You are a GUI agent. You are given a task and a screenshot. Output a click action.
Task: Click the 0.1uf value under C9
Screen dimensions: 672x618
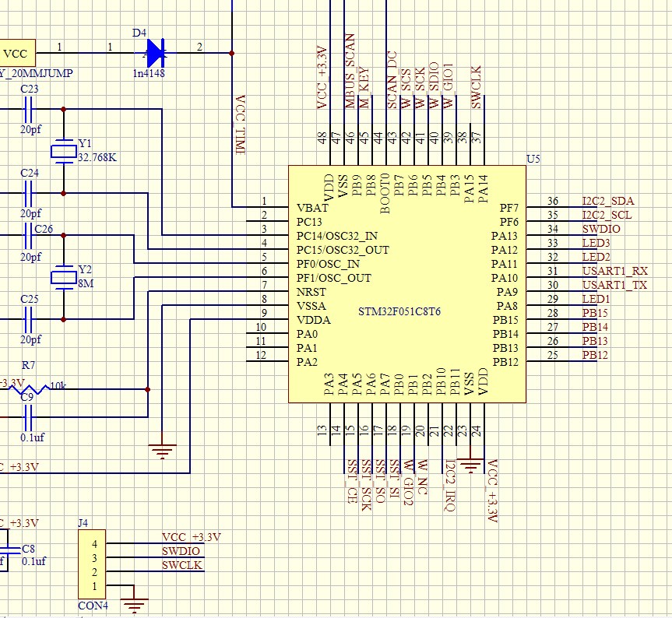click(x=32, y=437)
